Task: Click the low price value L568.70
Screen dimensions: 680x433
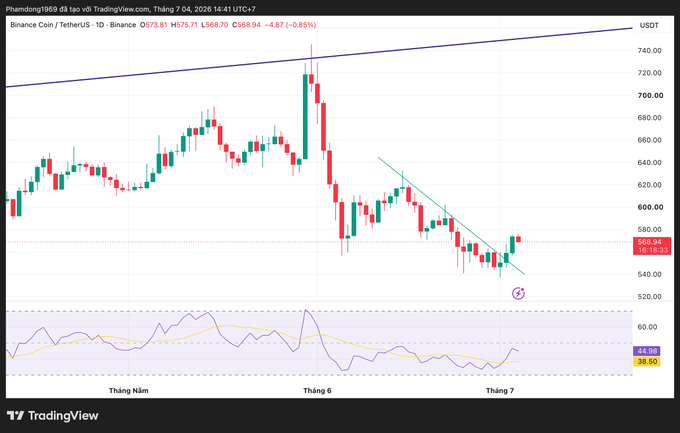Action: tap(215, 25)
